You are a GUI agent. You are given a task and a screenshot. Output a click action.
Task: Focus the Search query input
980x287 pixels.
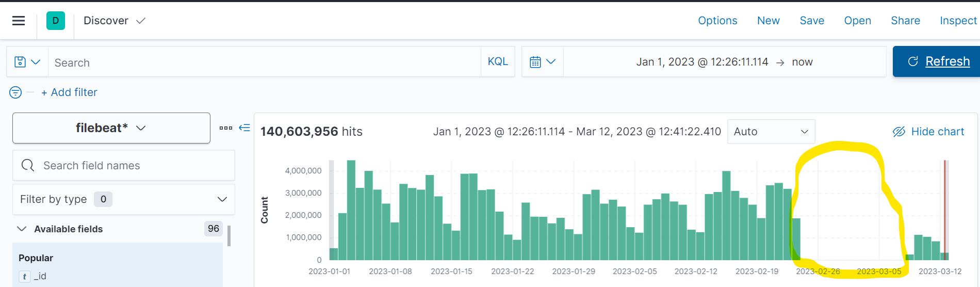(265, 62)
